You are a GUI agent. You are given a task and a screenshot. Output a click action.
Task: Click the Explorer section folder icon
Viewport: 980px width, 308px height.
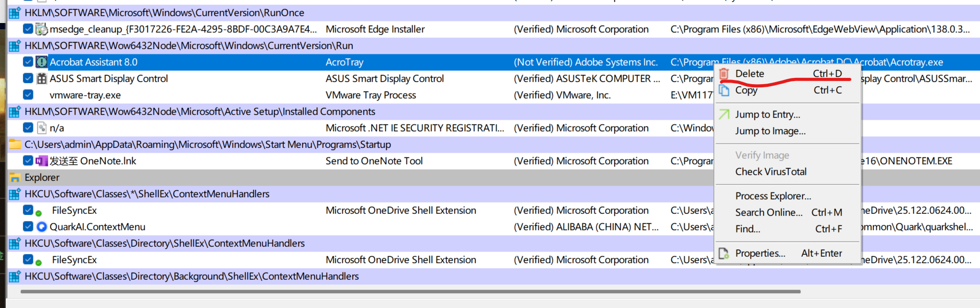coord(15,178)
